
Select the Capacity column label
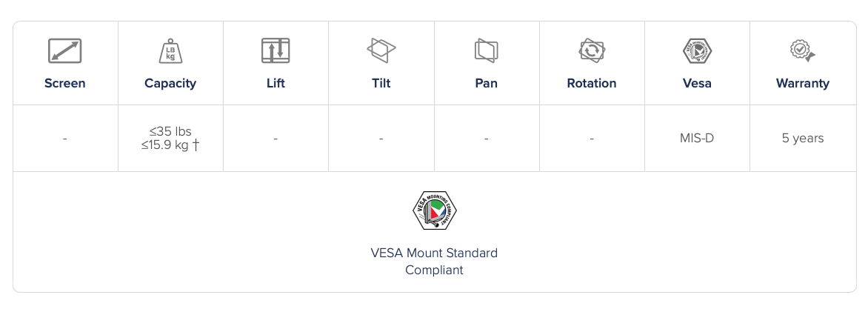coord(170,83)
